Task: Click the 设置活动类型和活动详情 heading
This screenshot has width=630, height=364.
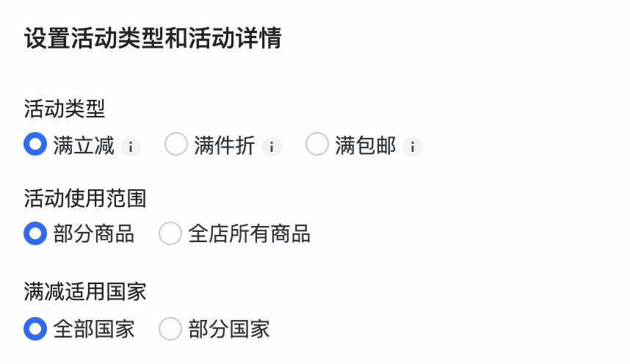Action: (153, 39)
